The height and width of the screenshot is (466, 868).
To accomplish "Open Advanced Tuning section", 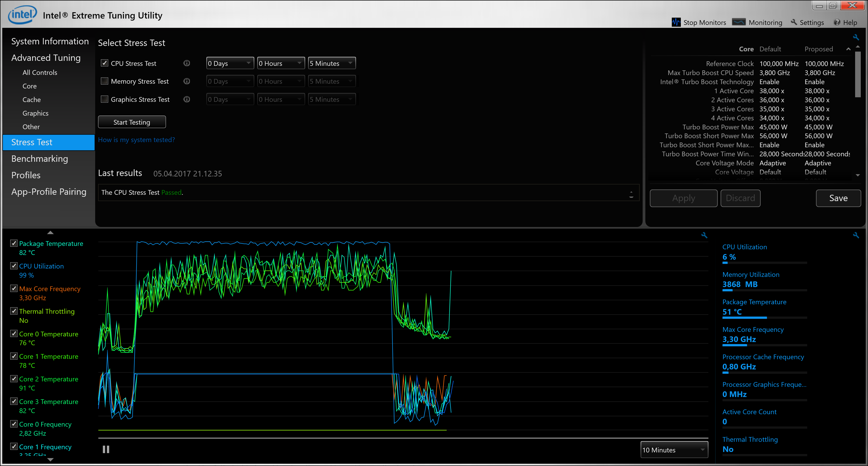I will pyautogui.click(x=46, y=58).
